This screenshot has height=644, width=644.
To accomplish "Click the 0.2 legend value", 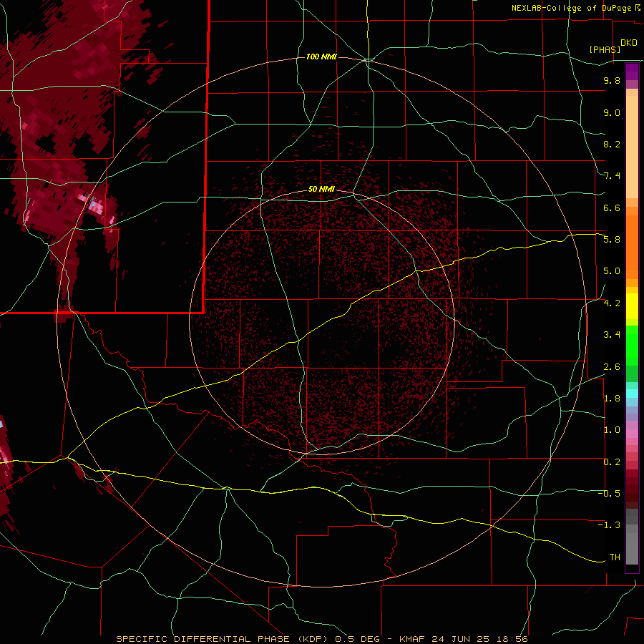I will 612,462.
